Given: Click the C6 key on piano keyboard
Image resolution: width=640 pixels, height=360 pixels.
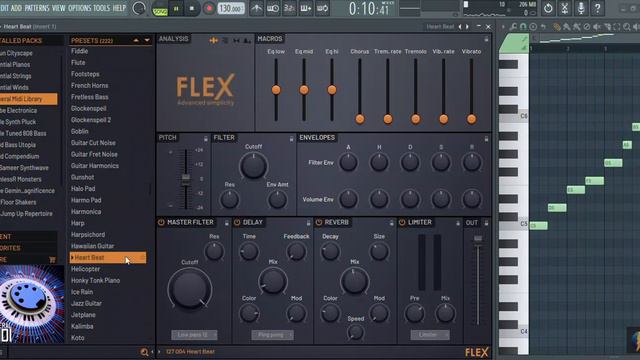Looking at the screenshot, I should click(x=513, y=117).
